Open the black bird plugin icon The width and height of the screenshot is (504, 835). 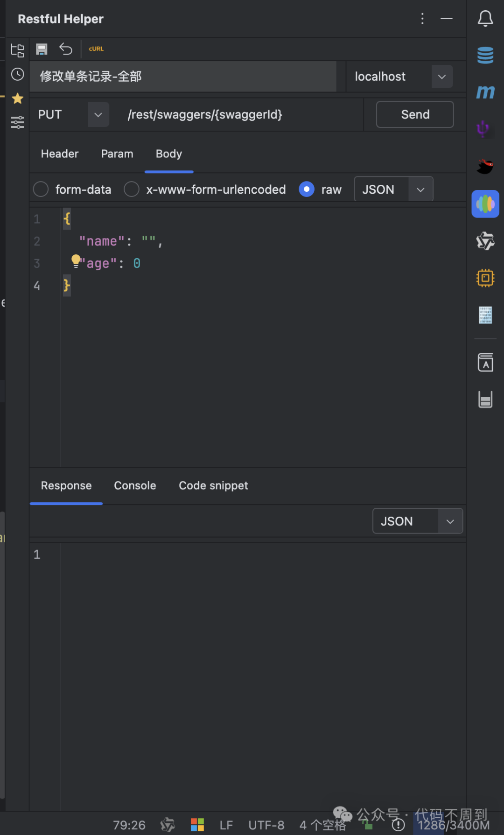pyautogui.click(x=485, y=166)
